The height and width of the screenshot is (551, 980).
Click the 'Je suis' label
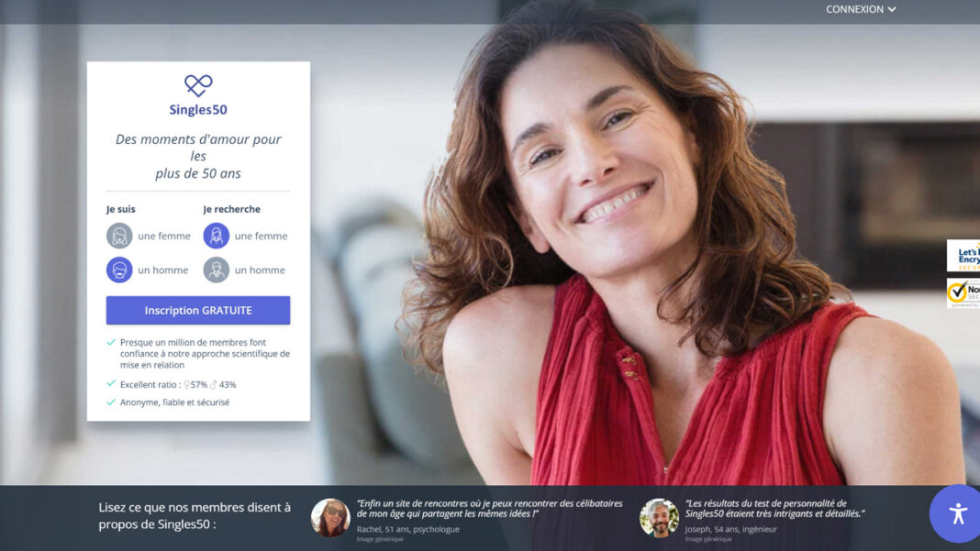click(120, 209)
